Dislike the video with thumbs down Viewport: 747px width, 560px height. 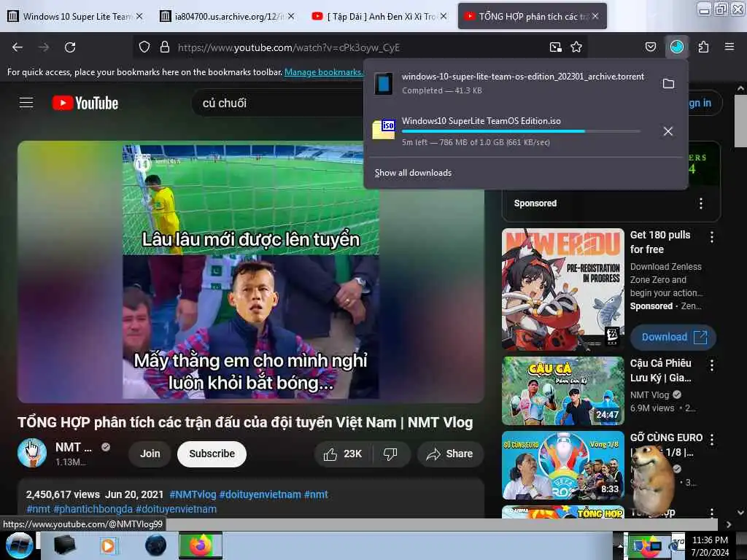(x=390, y=454)
